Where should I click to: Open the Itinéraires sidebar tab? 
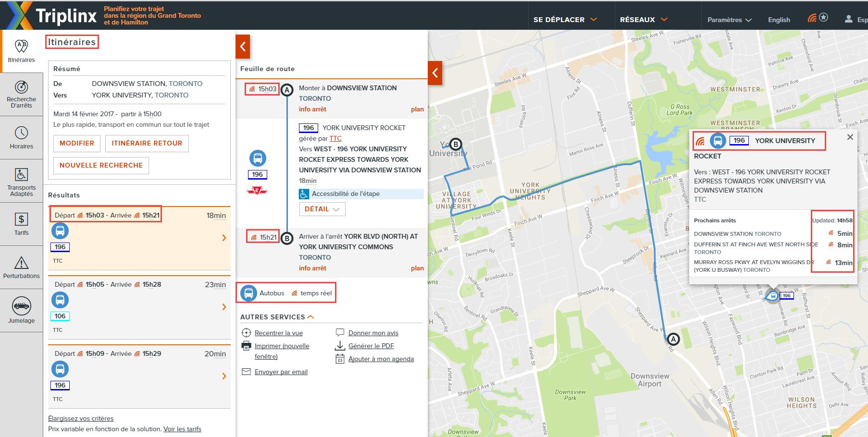(x=21, y=51)
